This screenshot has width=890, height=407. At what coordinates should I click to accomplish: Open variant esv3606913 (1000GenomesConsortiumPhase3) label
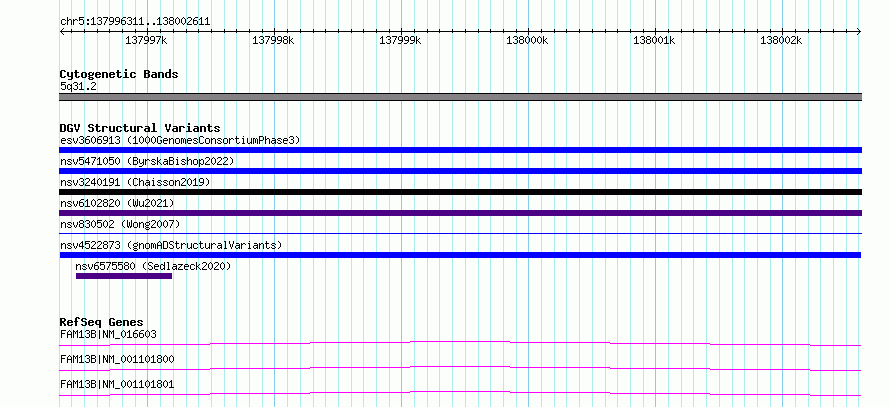[x=180, y=140]
